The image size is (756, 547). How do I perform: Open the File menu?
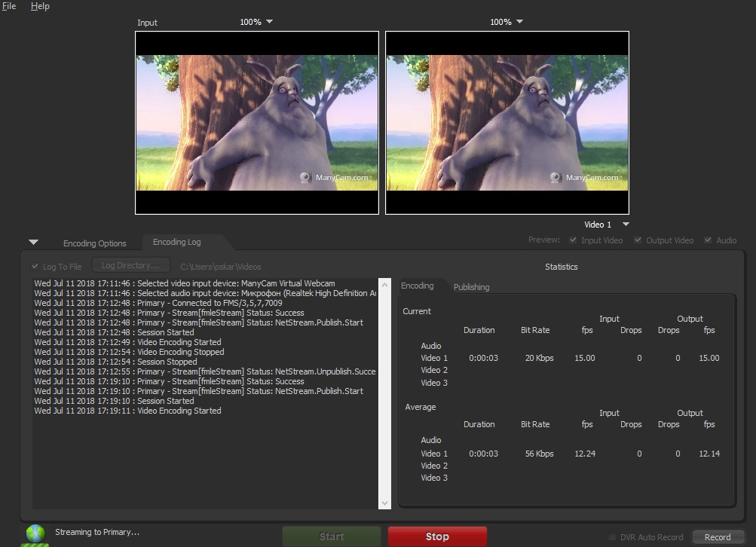click(9, 6)
